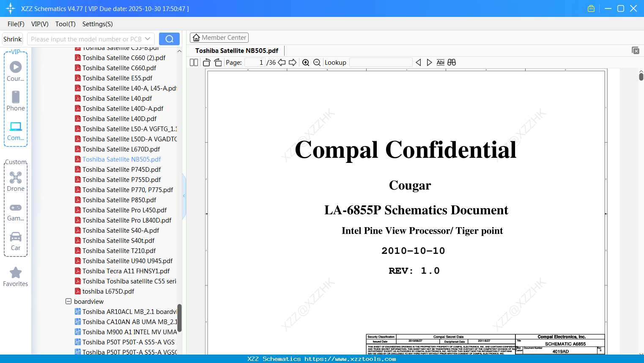This screenshot has height=363, width=644.
Task: Open the Courses sidebar section
Action: click(x=16, y=71)
